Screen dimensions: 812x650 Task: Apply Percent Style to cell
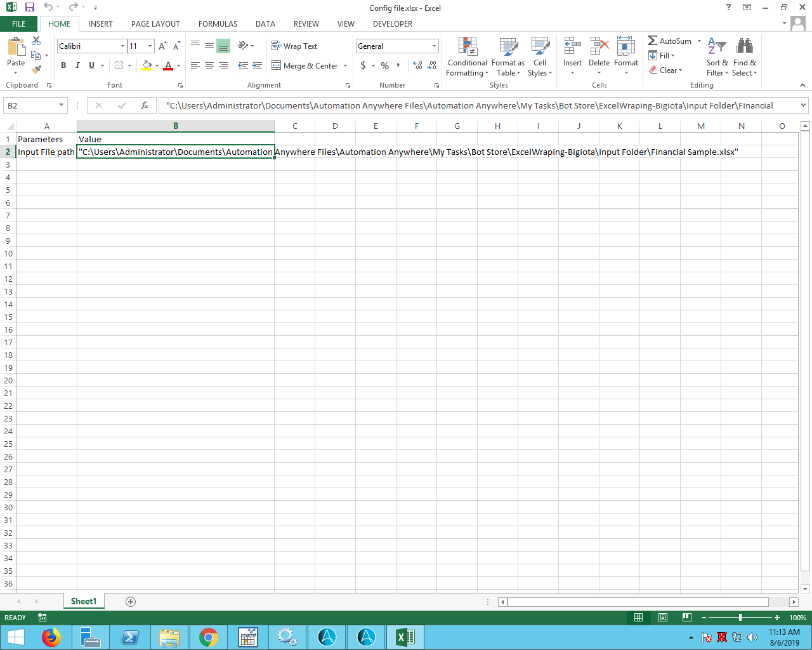384,66
